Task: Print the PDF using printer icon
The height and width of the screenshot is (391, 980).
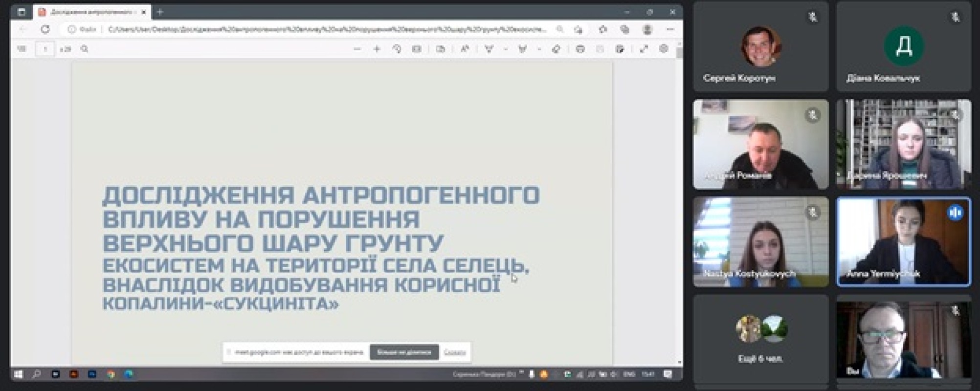Action: (x=580, y=49)
